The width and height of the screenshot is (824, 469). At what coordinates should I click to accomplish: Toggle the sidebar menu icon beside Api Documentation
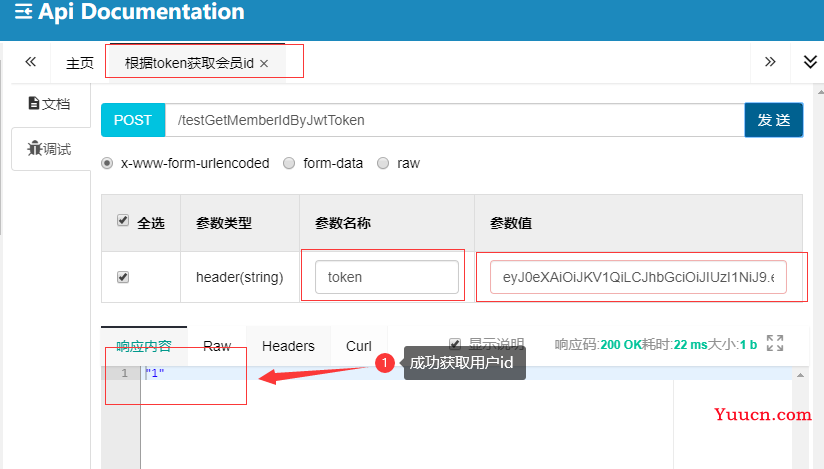(23, 11)
